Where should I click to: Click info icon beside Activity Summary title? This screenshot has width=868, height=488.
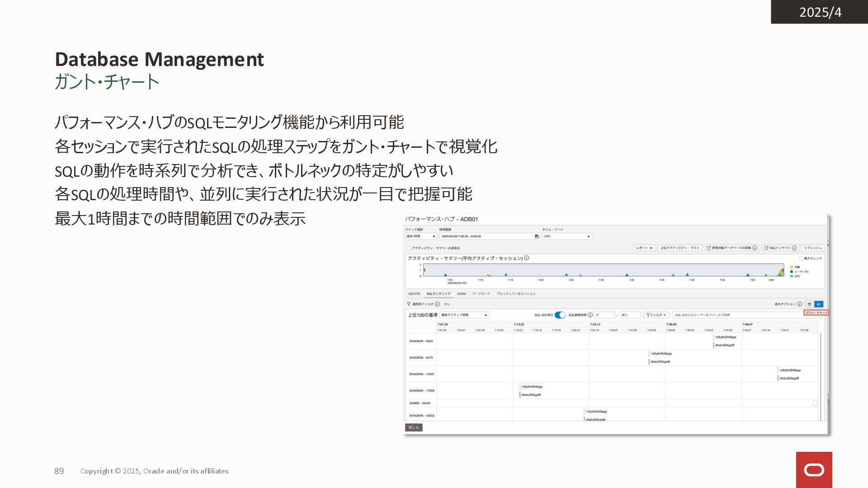tap(526, 258)
